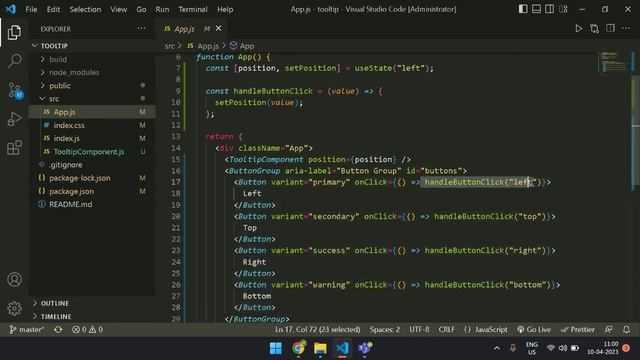Open the Go menu
Screen dimensions: 640x360
(141, 9)
